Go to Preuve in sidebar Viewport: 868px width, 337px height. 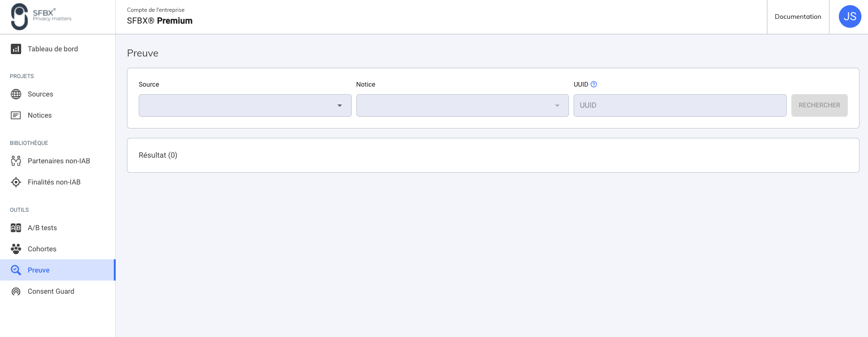pyautogui.click(x=39, y=270)
